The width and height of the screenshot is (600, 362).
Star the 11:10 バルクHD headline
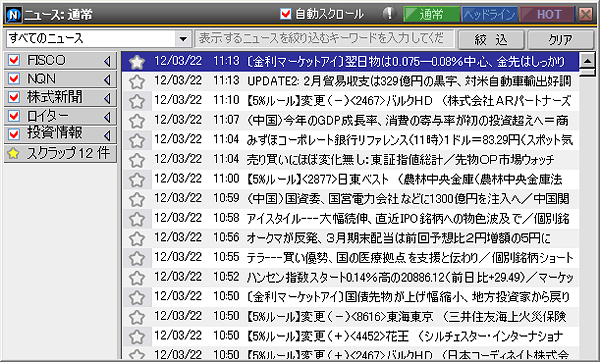pyautogui.click(x=137, y=101)
